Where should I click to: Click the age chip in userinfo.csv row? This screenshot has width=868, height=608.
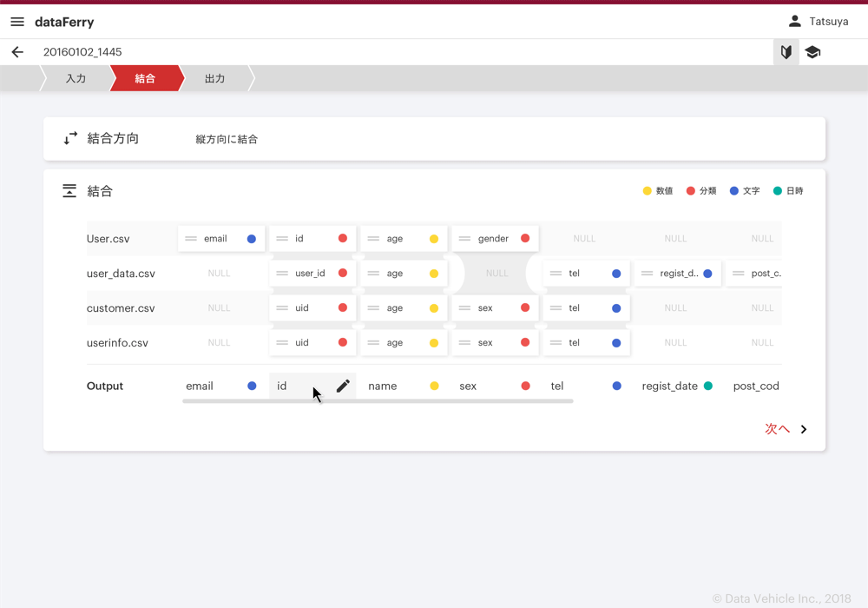pyautogui.click(x=404, y=343)
